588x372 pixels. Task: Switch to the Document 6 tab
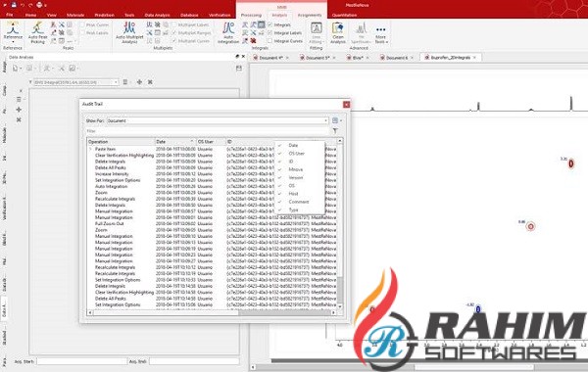pyautogui.click(x=396, y=58)
